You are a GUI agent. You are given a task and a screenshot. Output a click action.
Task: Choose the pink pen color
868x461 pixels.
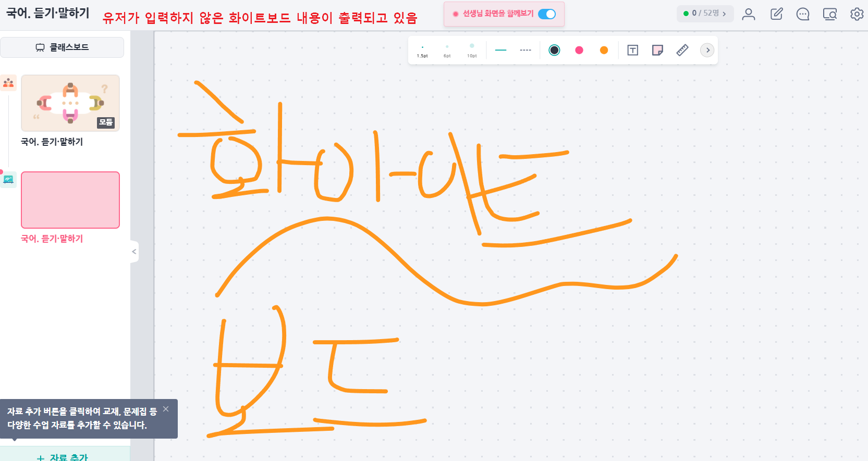579,50
